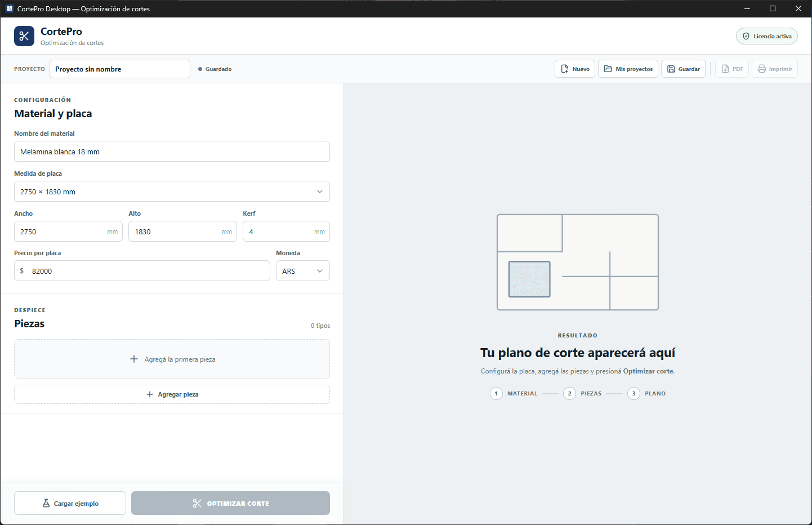
Task: Click step 3 Plano circle
Action: point(633,393)
